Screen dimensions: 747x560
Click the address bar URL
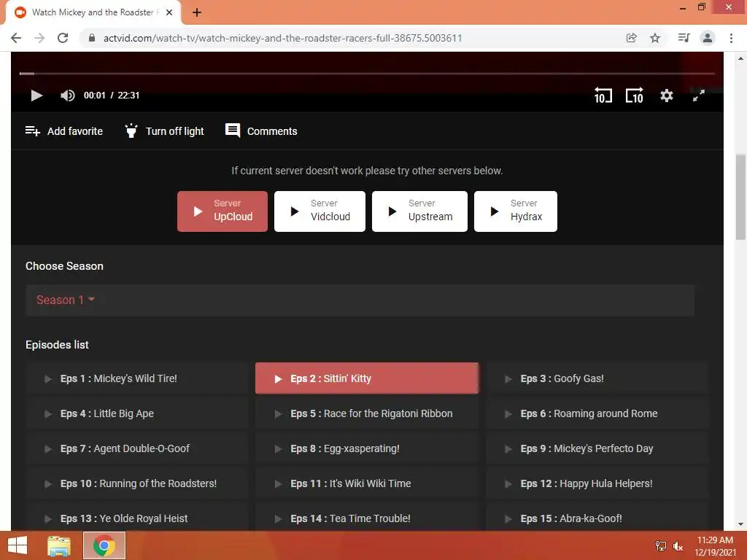point(282,38)
